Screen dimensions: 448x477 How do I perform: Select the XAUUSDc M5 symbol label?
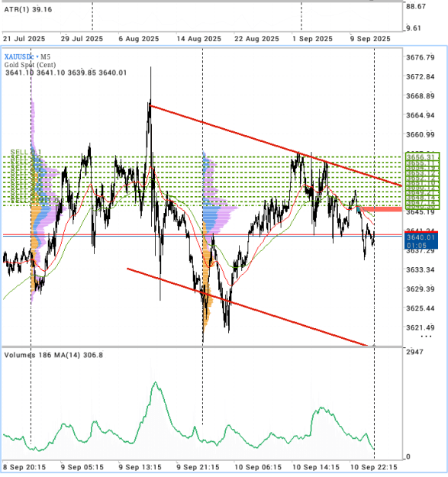[x=27, y=56]
